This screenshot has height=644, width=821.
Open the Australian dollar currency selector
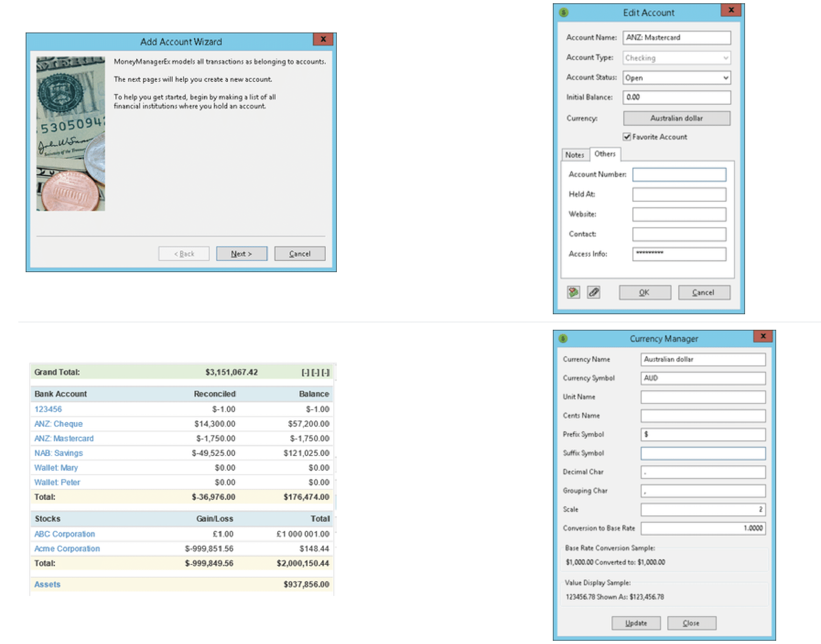676,118
